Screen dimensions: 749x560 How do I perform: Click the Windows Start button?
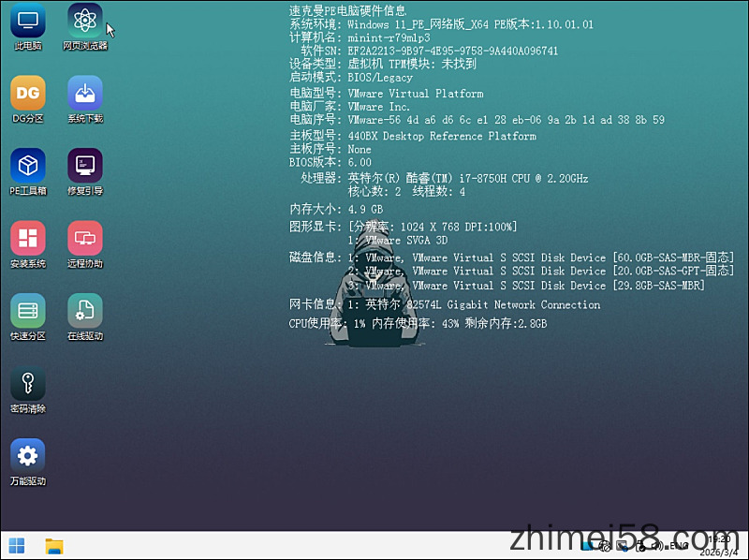click(x=17, y=546)
